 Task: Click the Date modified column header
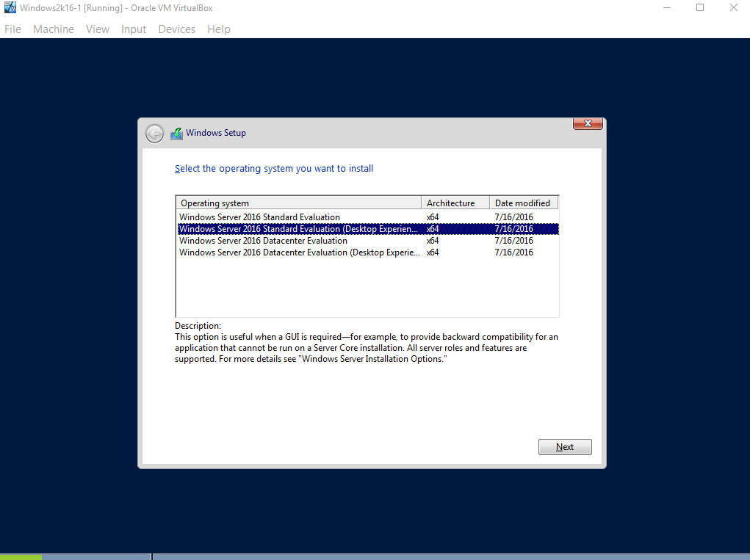pos(524,203)
